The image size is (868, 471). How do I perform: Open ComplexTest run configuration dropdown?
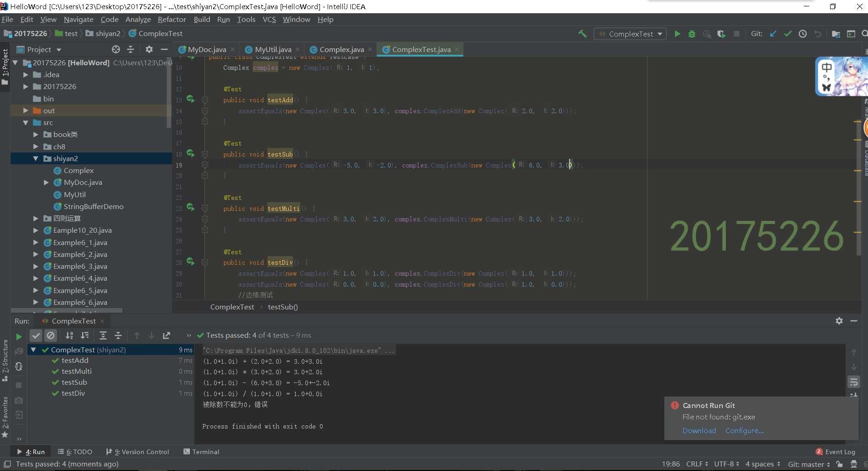pyautogui.click(x=630, y=34)
